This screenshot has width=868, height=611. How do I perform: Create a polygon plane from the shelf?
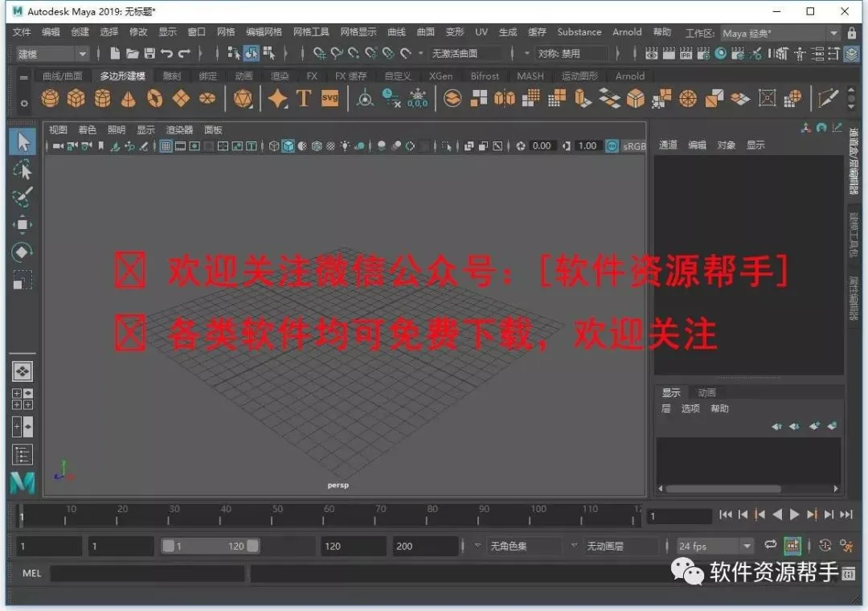click(x=181, y=99)
